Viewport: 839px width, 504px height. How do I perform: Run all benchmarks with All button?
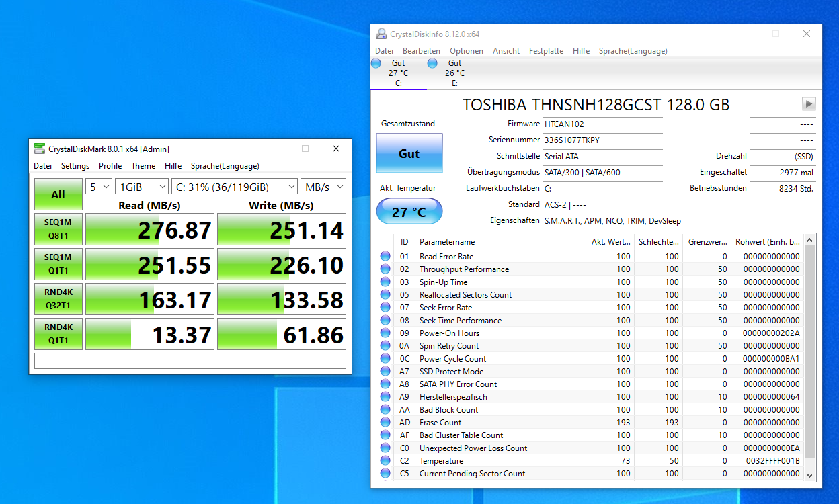(58, 194)
